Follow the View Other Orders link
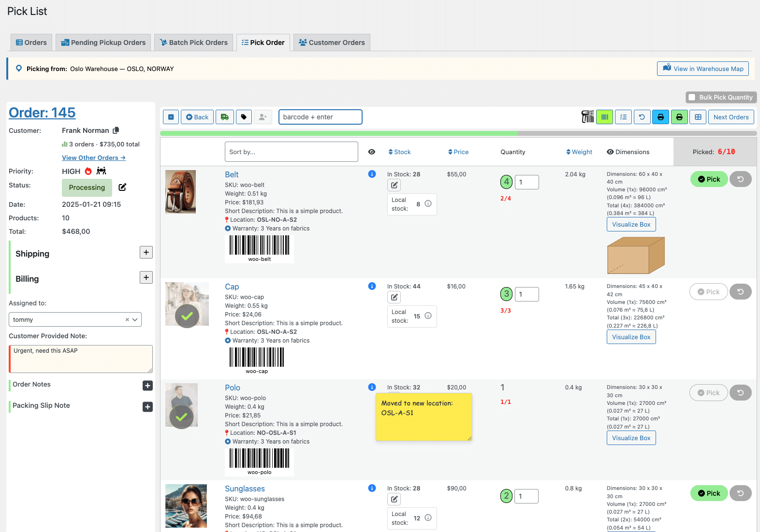 pyautogui.click(x=94, y=158)
